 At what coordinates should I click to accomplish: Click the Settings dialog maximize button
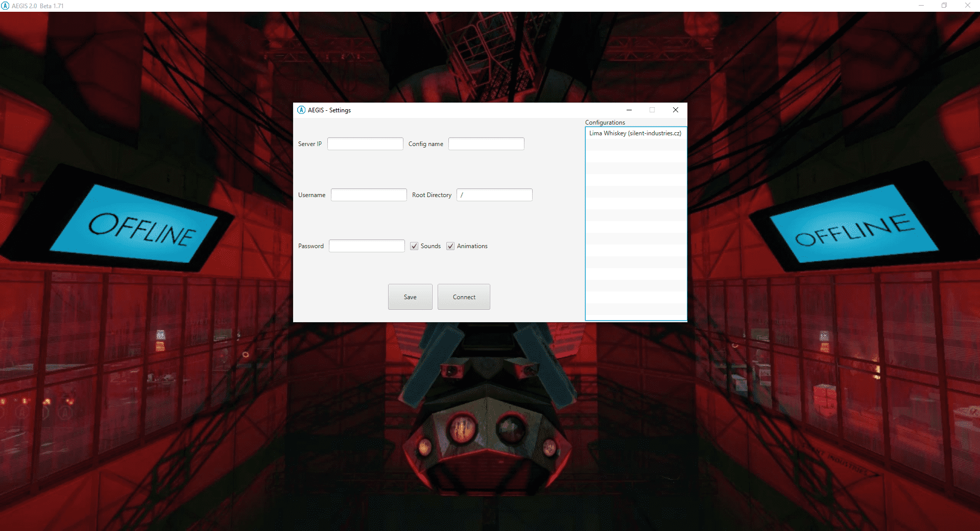[652, 110]
